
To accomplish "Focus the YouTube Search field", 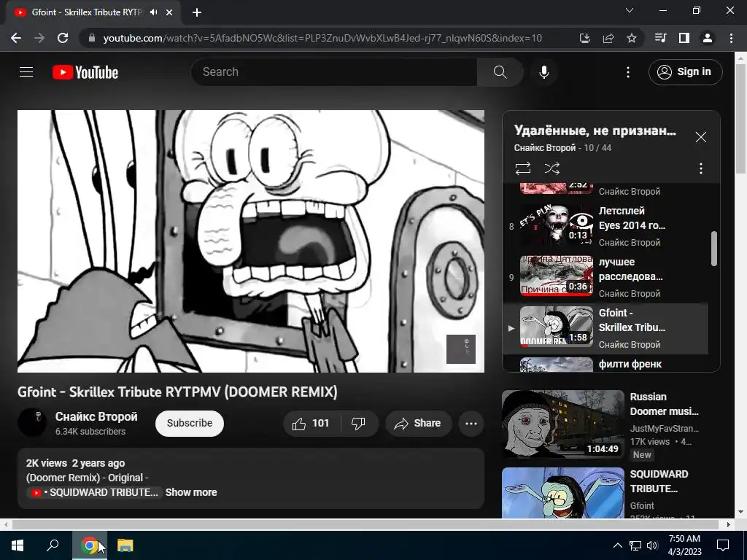I will (x=334, y=72).
